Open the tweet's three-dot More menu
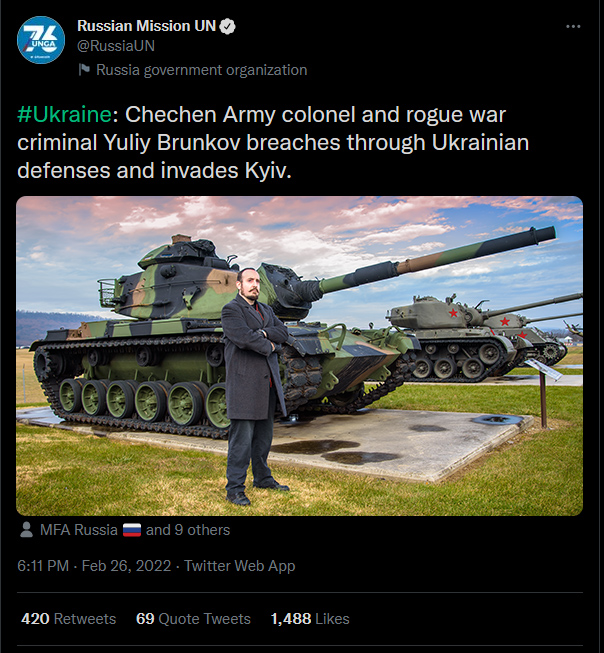The height and width of the screenshot is (653, 604). tap(570, 26)
